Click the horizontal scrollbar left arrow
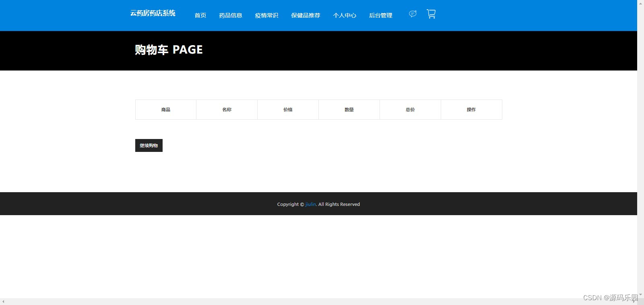The width and height of the screenshot is (644, 305). point(3,301)
